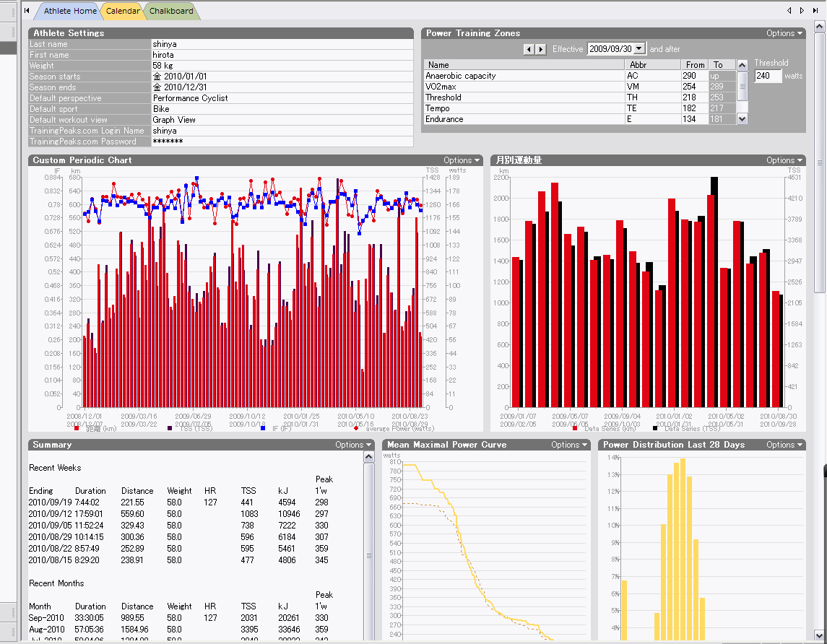Screen dimensions: 827x644
Task: Click the TrainingPeaks.com Login Name field
Action: (x=282, y=131)
